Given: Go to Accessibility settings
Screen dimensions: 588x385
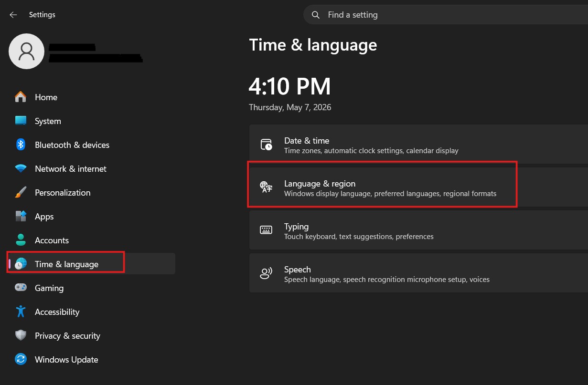Looking at the screenshot, I should [x=91, y=312].
